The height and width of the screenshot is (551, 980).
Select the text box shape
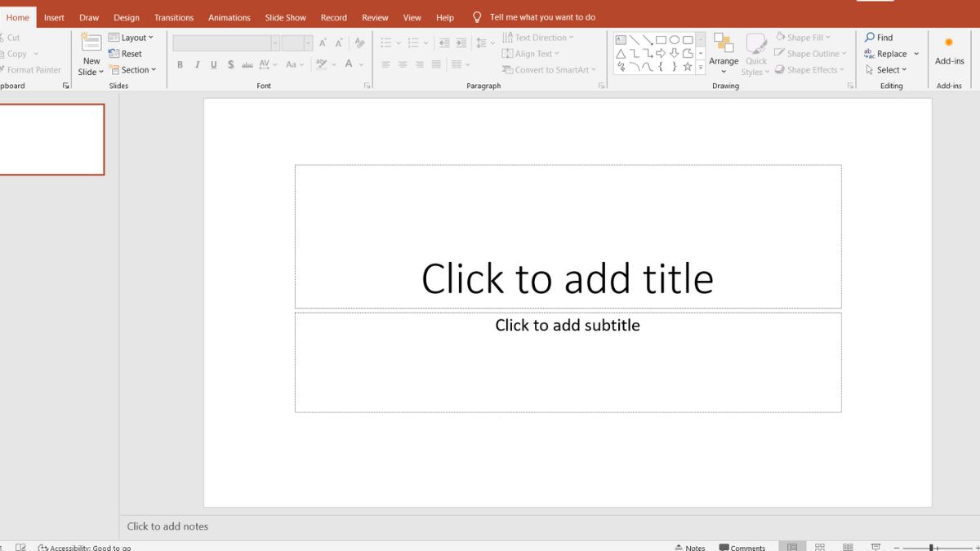click(621, 39)
